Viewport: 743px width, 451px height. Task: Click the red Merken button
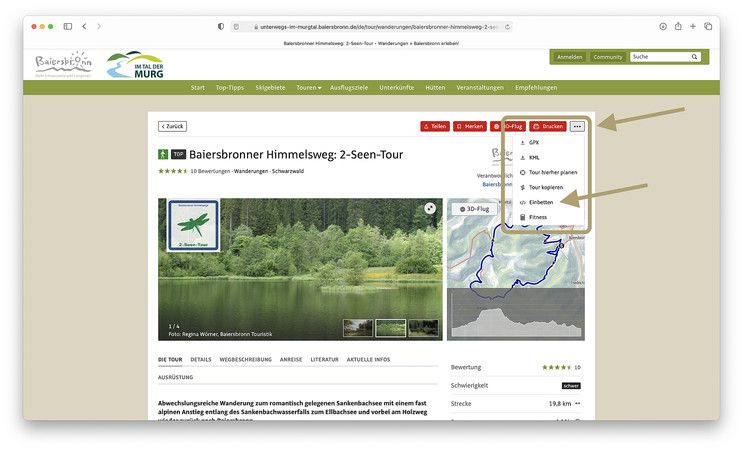(470, 126)
